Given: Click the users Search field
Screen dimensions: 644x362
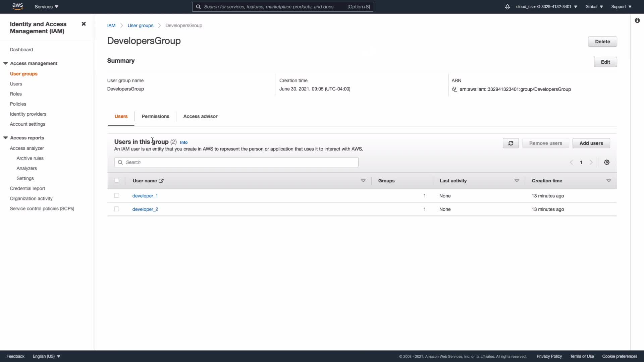Looking at the screenshot, I should click(236, 163).
